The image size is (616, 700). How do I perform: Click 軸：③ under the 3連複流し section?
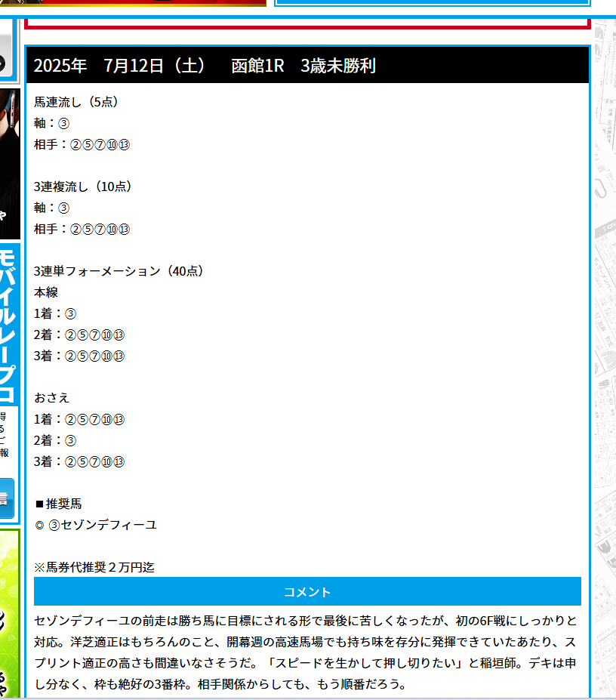[x=52, y=208]
